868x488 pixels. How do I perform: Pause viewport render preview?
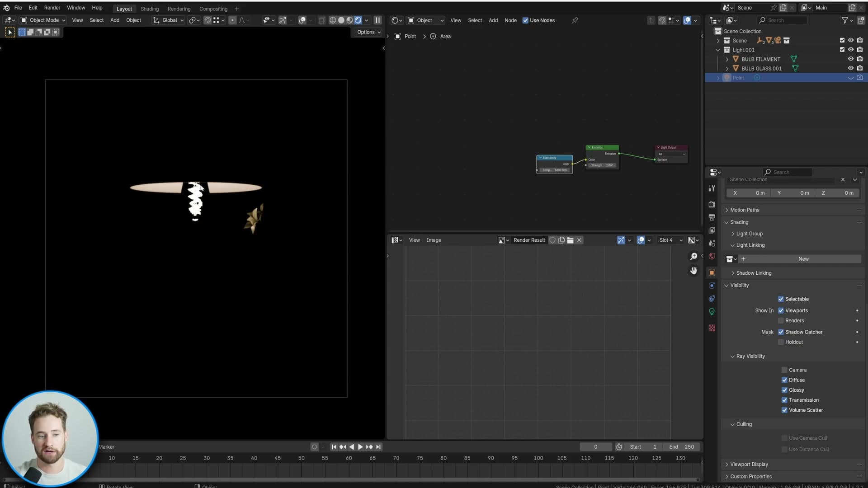coord(377,20)
